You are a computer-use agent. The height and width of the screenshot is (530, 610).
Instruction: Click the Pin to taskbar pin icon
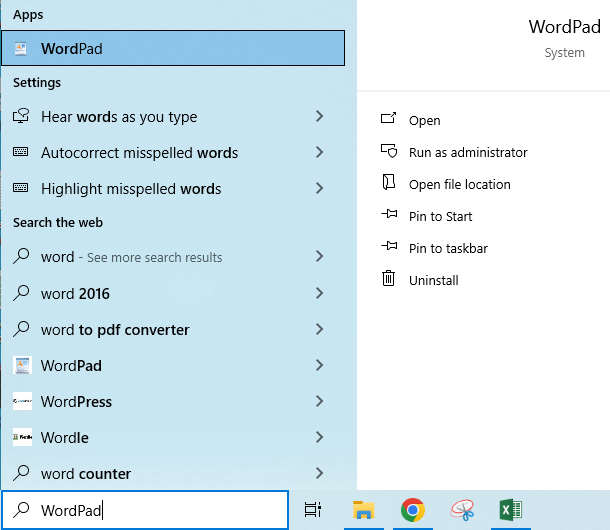click(389, 246)
